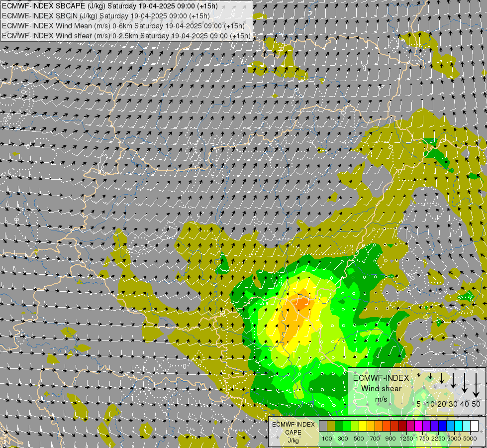This screenshot has width=487, height=448.
Task: Select the white CAPE legend swatch
Action: click(475, 426)
